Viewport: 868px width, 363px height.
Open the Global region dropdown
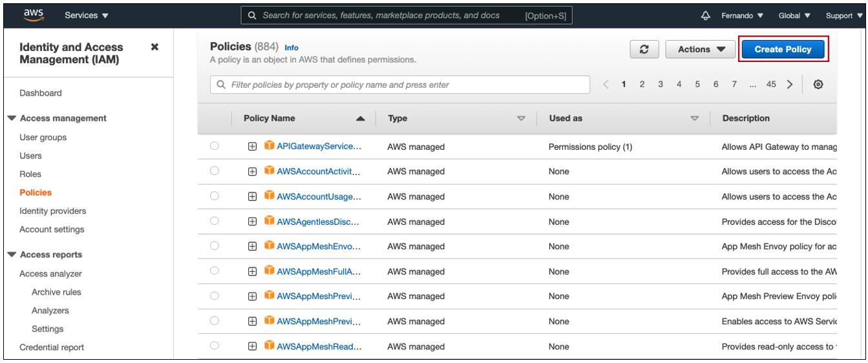coord(794,16)
